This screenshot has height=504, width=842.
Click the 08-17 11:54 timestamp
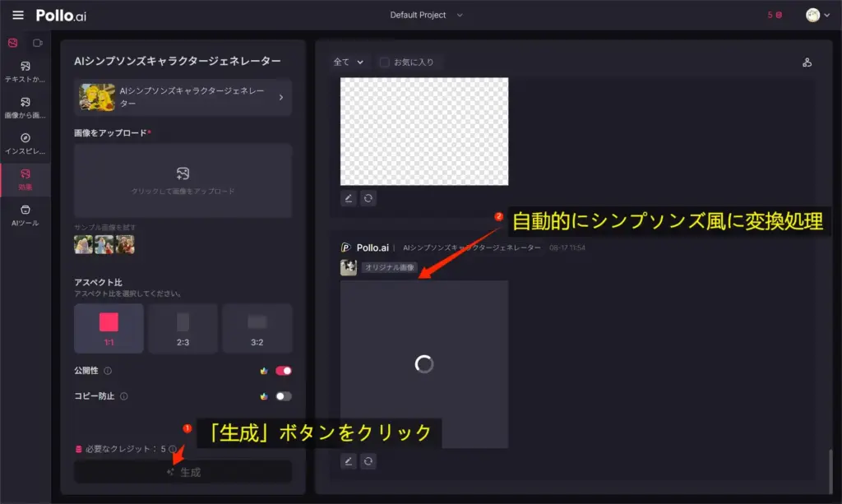567,247
